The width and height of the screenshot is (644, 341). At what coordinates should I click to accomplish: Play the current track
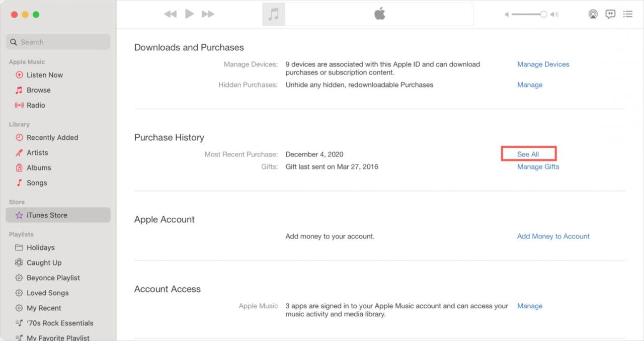[189, 14]
